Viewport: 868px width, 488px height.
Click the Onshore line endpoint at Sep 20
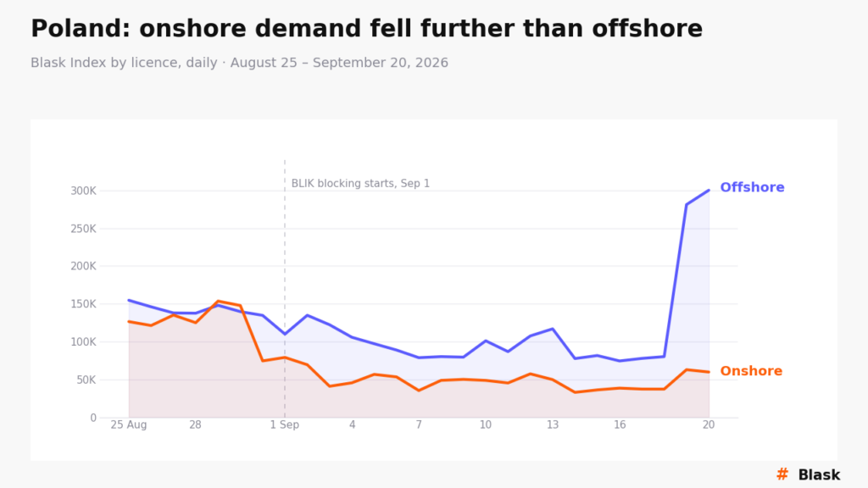[709, 372]
